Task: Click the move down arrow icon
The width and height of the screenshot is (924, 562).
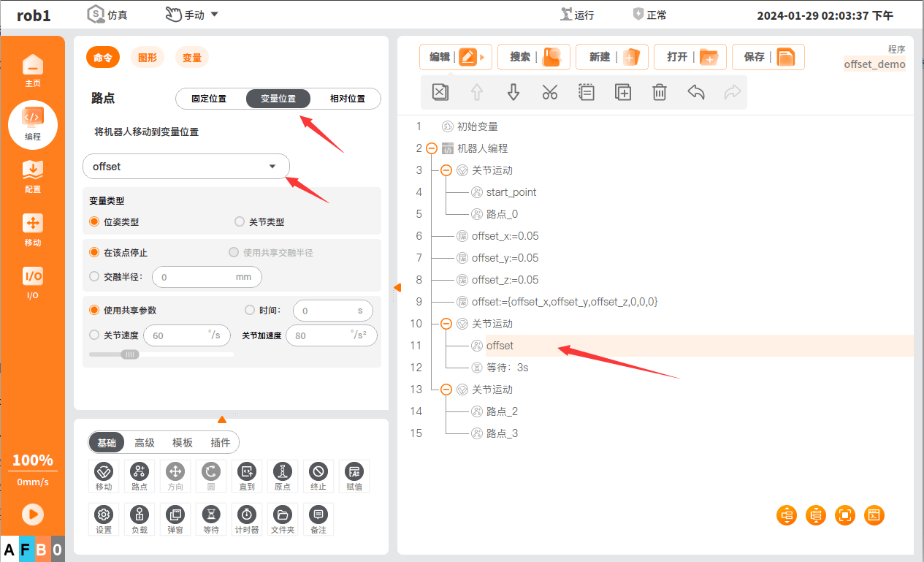Action: click(x=513, y=92)
